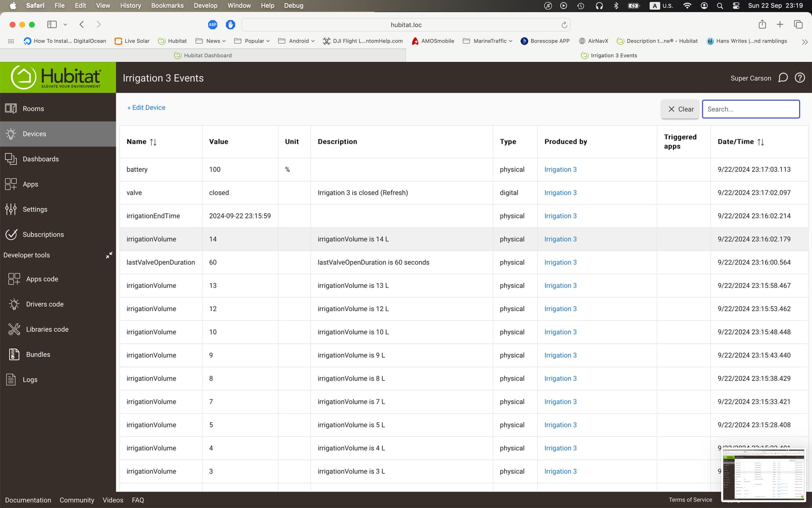Open the Borescope APP bookmark

pyautogui.click(x=545, y=41)
